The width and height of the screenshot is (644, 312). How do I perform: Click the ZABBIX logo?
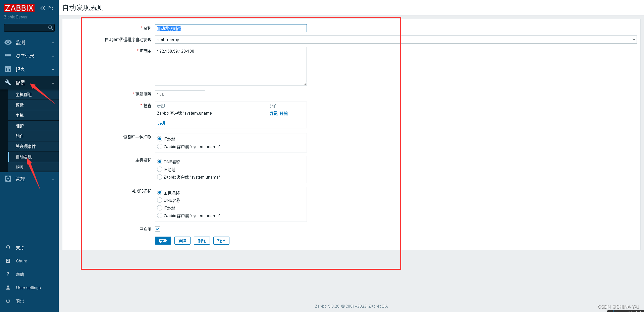click(19, 8)
